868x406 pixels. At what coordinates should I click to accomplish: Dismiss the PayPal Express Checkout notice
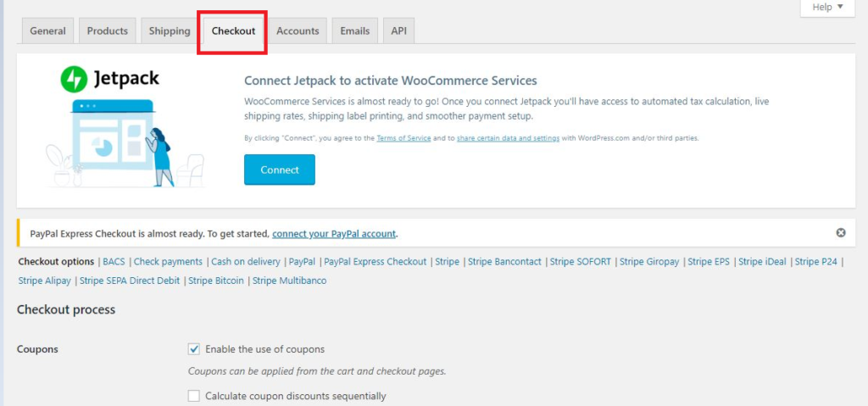841,232
